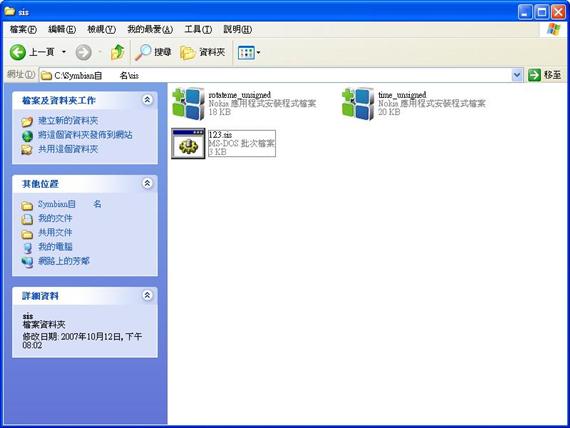570x428 pixels.
Task: Click the green Go arrow button
Action: [x=534, y=75]
